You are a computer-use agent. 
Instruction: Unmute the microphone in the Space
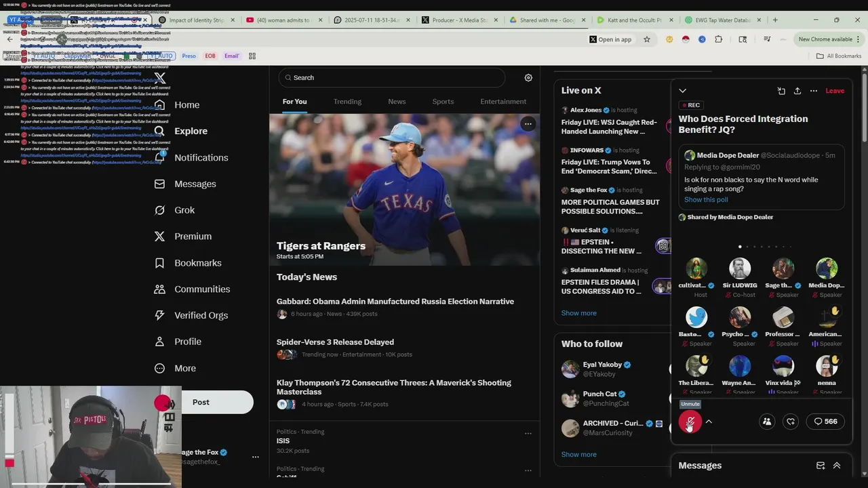tap(690, 422)
